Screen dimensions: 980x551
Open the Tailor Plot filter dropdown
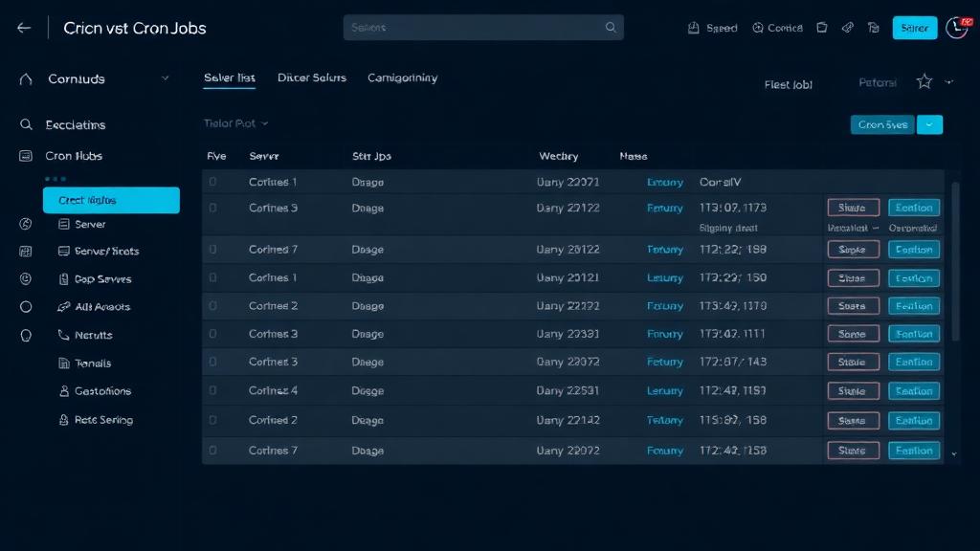click(x=235, y=123)
